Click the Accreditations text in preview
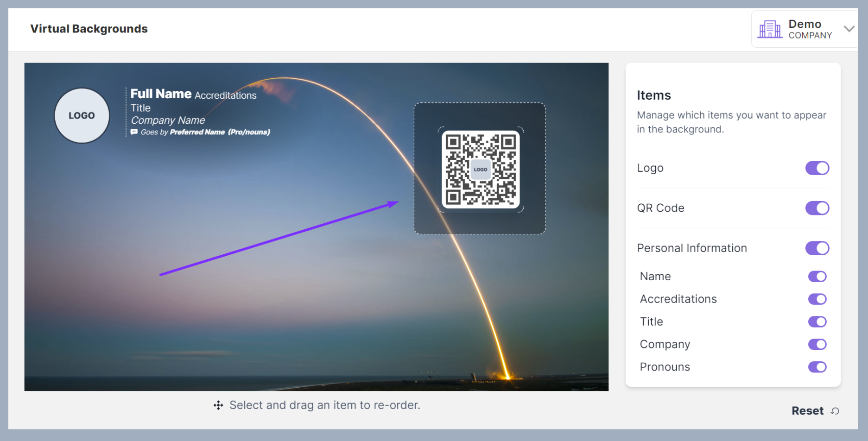868x441 pixels. pos(226,95)
